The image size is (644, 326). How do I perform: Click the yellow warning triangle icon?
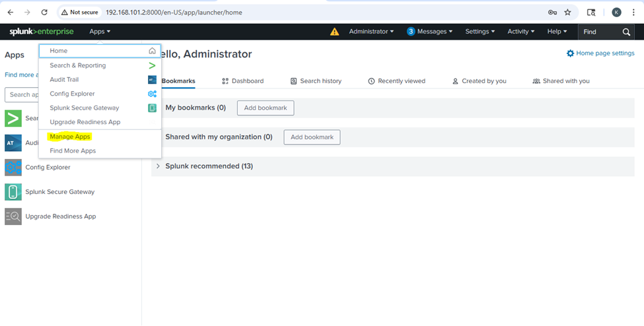click(335, 32)
